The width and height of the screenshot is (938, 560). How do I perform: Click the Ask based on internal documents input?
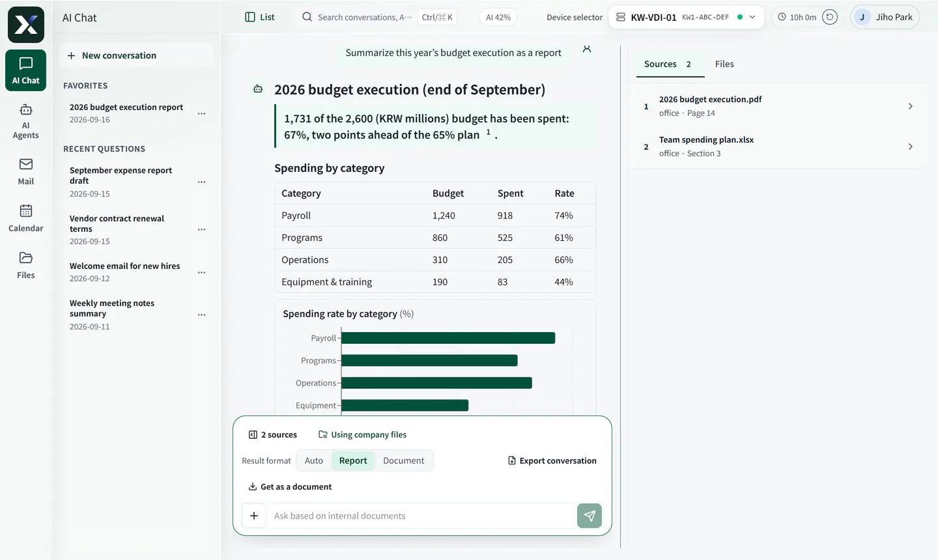(x=422, y=516)
